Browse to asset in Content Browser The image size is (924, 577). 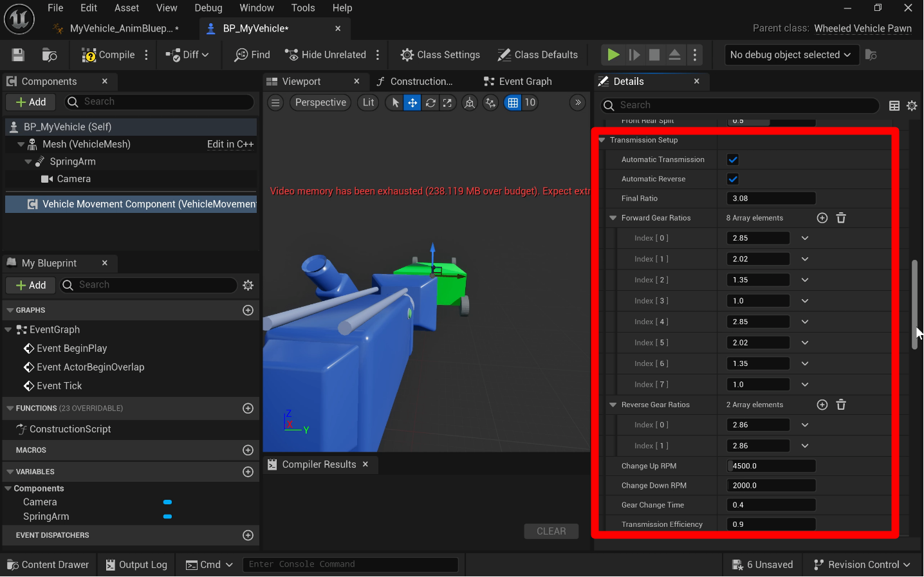50,55
